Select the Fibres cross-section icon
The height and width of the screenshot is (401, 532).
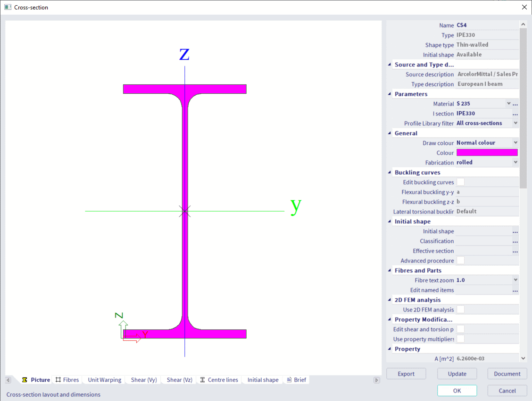(x=58, y=379)
